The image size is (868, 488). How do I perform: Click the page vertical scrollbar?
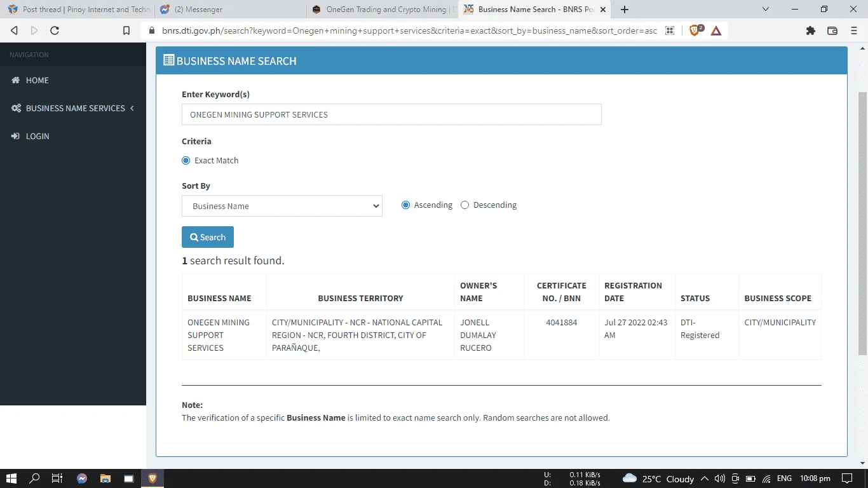pyautogui.click(x=863, y=222)
